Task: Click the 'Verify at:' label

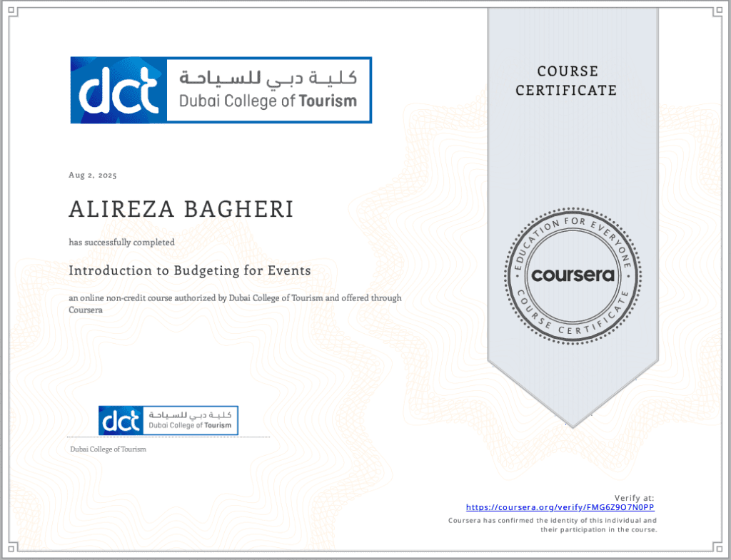Action: [634, 497]
